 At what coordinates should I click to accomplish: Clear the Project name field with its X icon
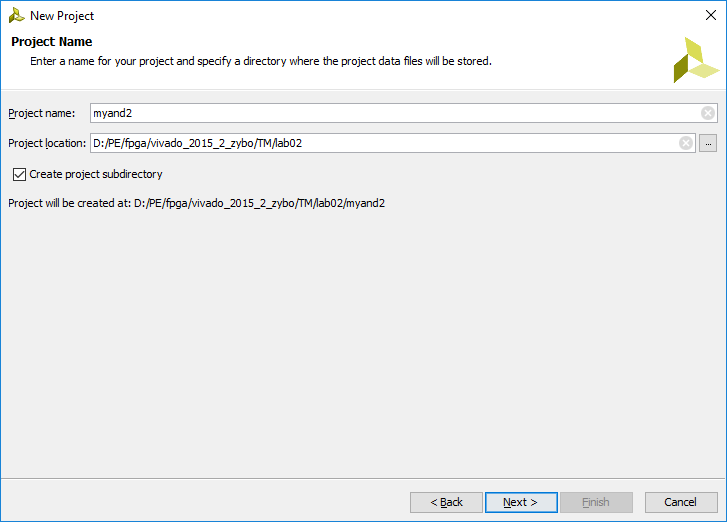(x=708, y=113)
